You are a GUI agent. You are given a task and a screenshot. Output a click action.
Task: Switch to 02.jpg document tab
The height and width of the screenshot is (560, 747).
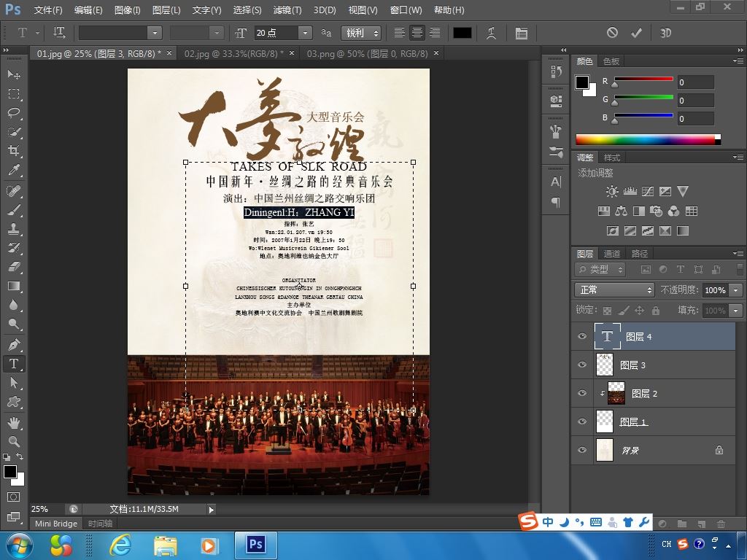tap(233, 54)
